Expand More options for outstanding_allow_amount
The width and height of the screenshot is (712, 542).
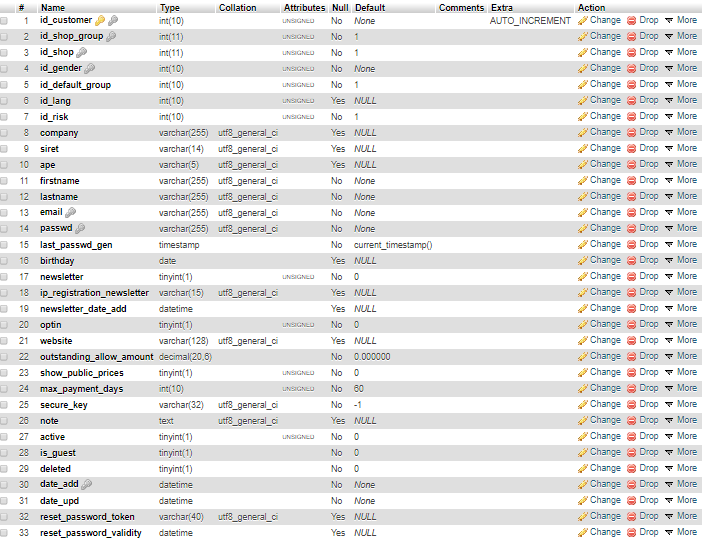point(681,356)
